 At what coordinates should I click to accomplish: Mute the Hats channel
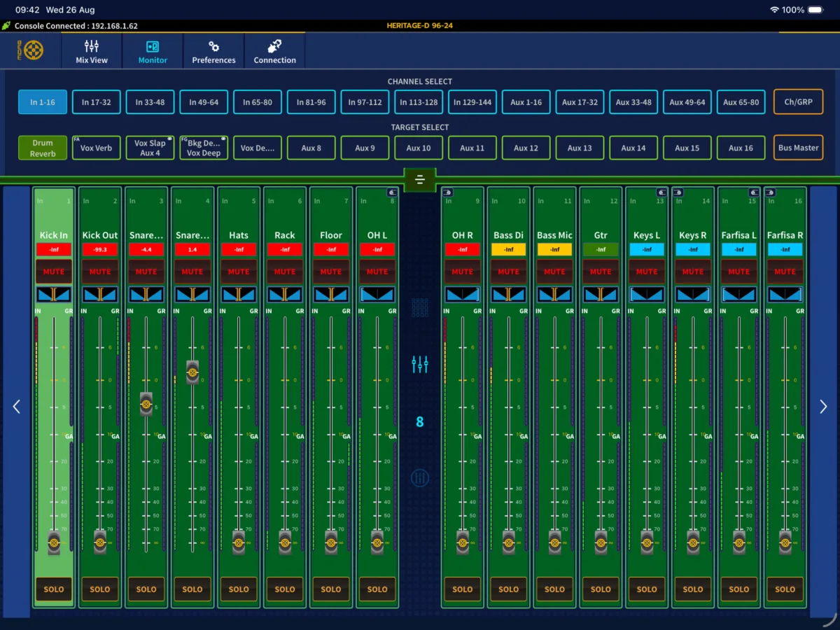click(239, 271)
